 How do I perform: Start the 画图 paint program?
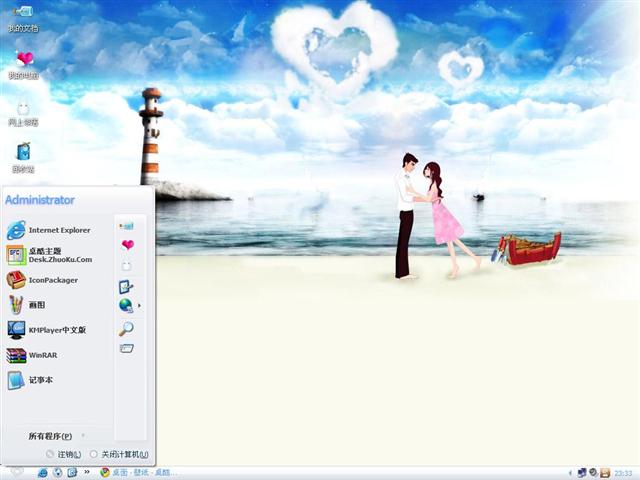(26, 305)
